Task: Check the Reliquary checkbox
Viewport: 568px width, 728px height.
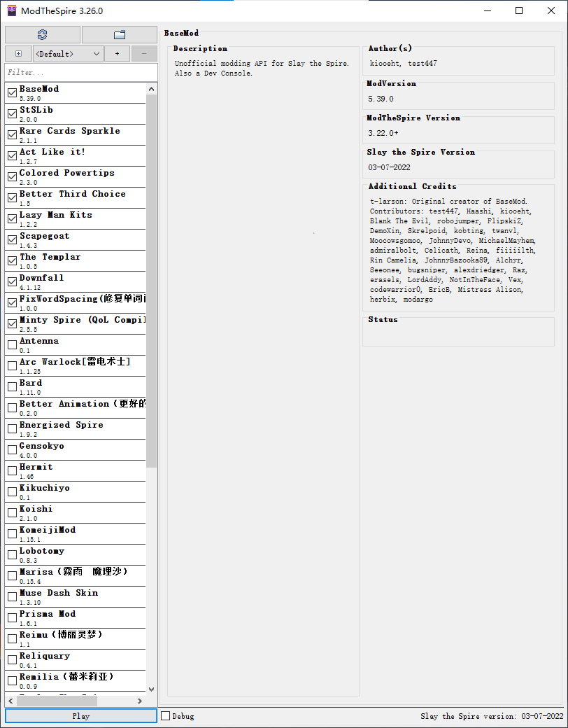Action: pyautogui.click(x=13, y=660)
